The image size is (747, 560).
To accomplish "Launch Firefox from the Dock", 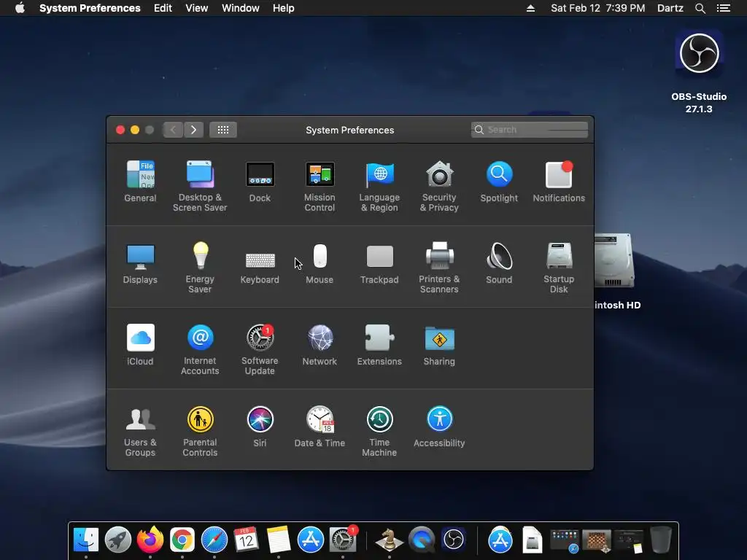I will tap(150, 540).
